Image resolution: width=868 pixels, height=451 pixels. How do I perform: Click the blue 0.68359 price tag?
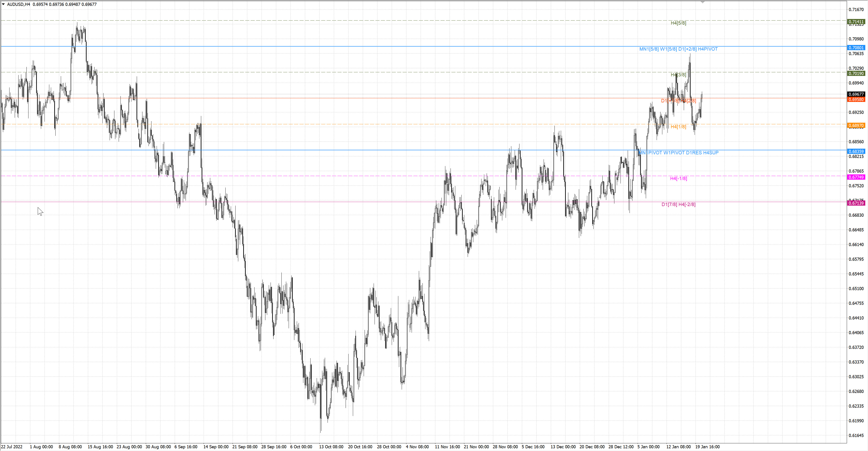[856, 152]
